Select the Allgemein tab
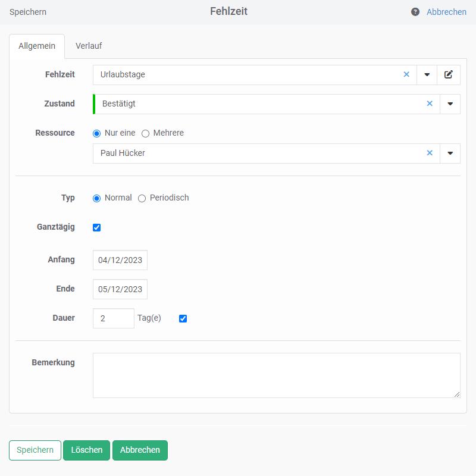 pos(37,46)
